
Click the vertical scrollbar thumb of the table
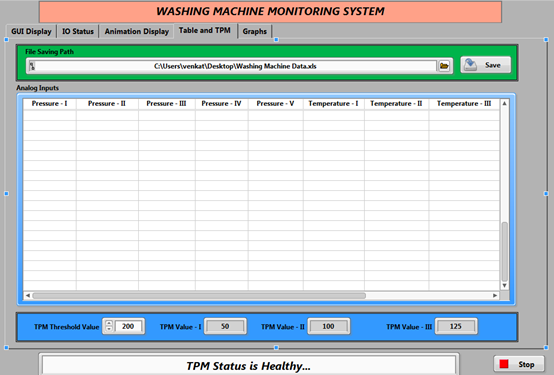pyautogui.click(x=505, y=251)
